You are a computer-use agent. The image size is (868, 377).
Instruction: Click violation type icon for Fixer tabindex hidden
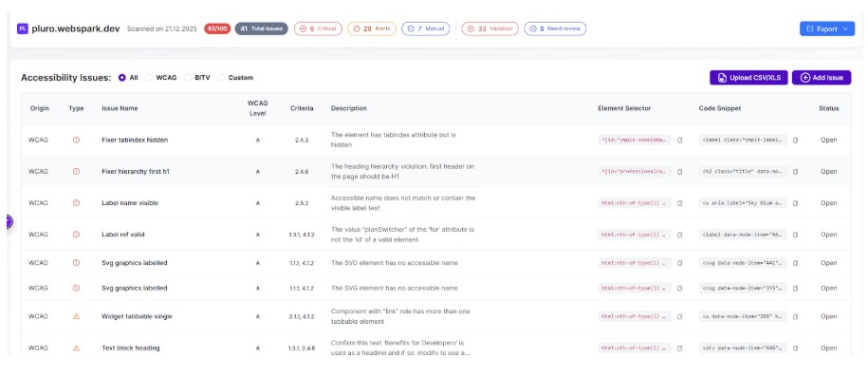pyautogui.click(x=77, y=141)
